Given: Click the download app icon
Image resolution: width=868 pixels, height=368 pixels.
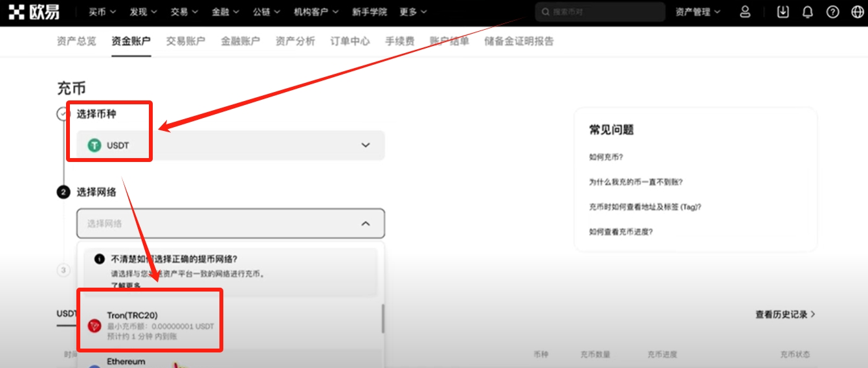Looking at the screenshot, I should 783,12.
